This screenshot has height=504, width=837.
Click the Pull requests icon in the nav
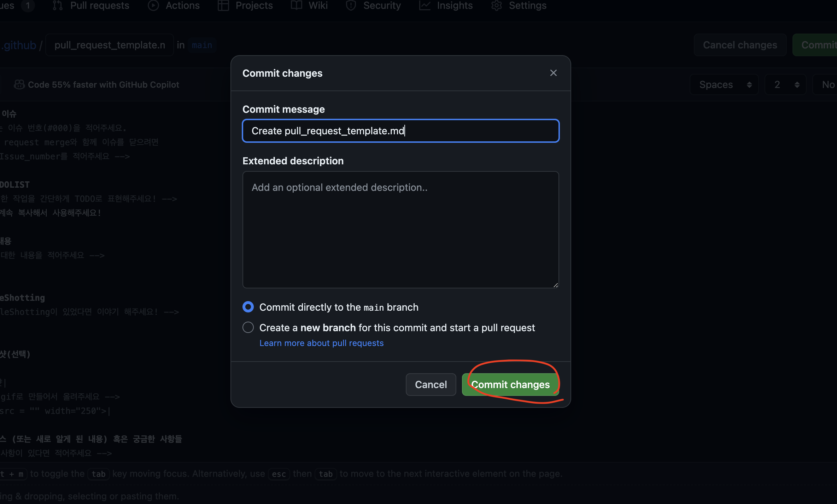58,5
